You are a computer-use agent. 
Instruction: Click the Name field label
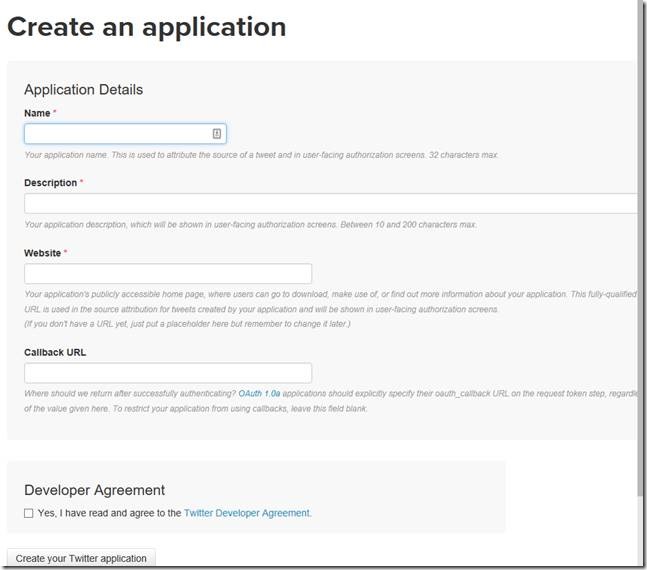pos(37,114)
